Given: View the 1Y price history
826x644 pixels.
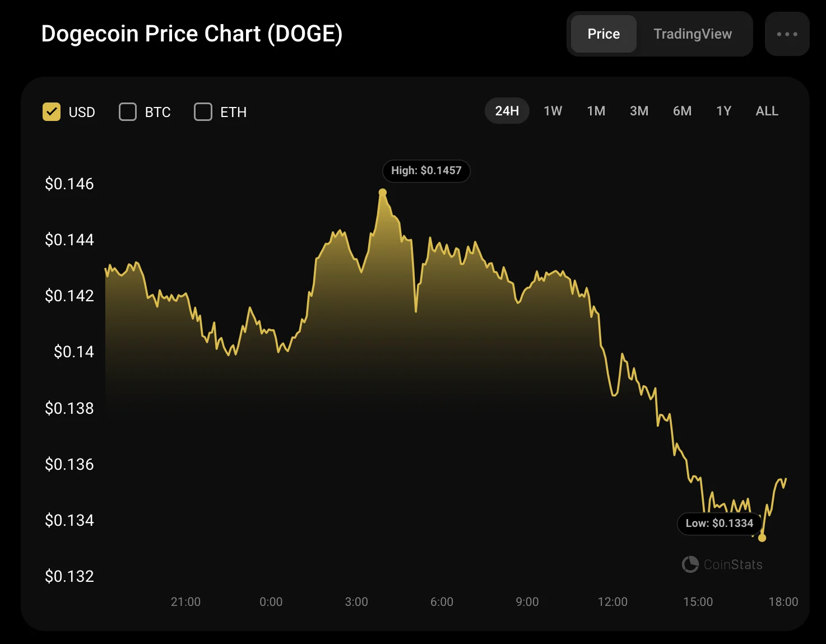Looking at the screenshot, I should tap(723, 111).
